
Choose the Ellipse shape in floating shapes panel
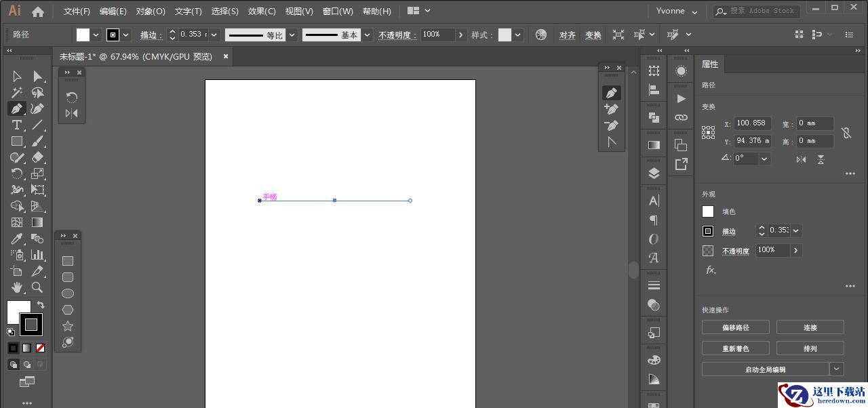click(68, 293)
